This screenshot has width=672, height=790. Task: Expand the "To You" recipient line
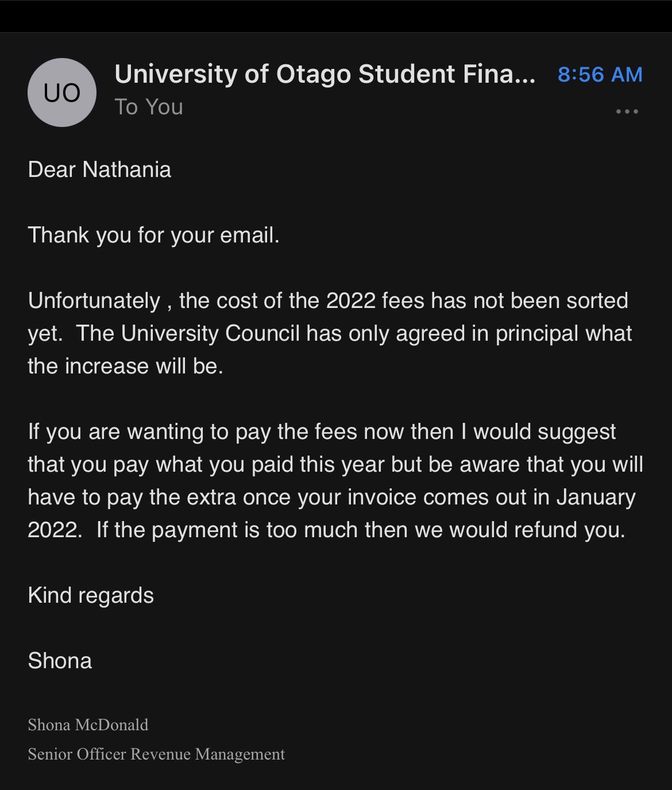(x=148, y=107)
